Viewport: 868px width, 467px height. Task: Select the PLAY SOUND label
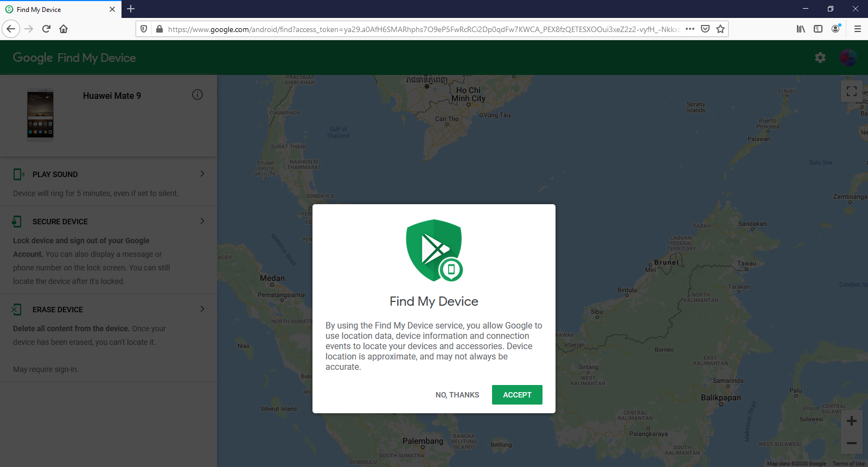pos(55,174)
